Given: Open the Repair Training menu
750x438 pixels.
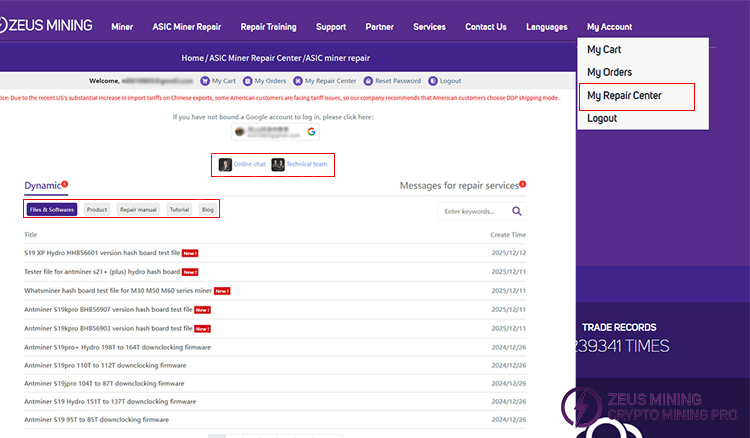Looking at the screenshot, I should click(268, 27).
